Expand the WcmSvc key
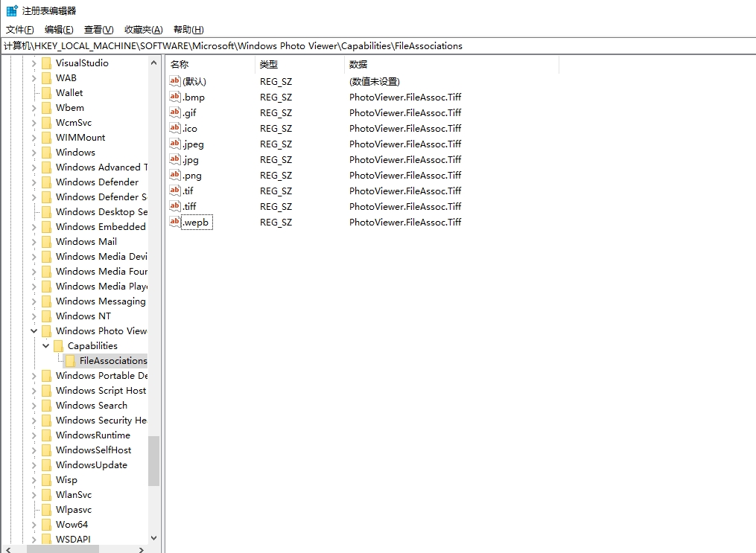Image resolution: width=756 pixels, height=553 pixels. click(x=34, y=123)
